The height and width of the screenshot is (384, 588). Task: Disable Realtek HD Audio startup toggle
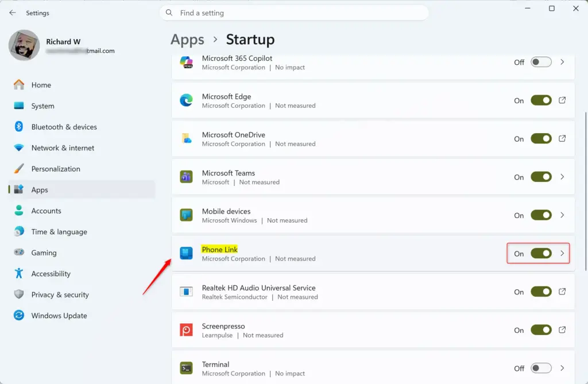click(541, 292)
